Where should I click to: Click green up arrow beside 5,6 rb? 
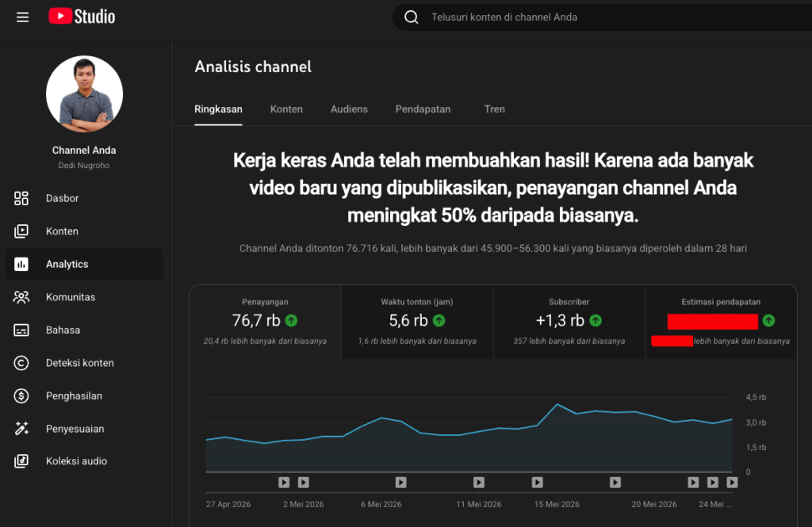[x=439, y=320]
